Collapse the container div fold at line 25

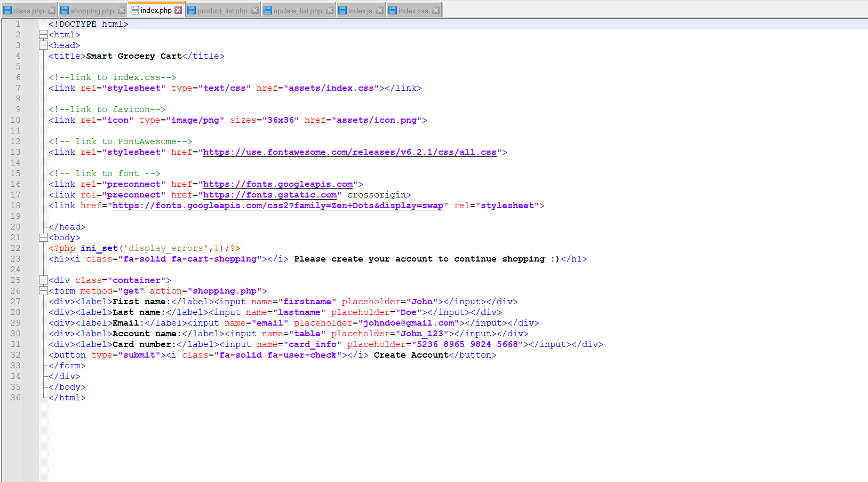point(43,280)
